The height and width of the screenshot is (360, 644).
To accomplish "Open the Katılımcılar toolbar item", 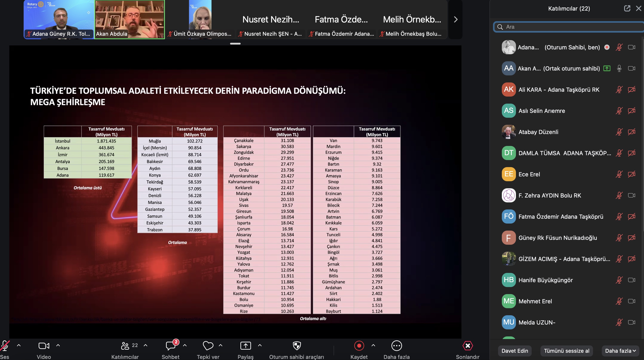I will 125,346.
